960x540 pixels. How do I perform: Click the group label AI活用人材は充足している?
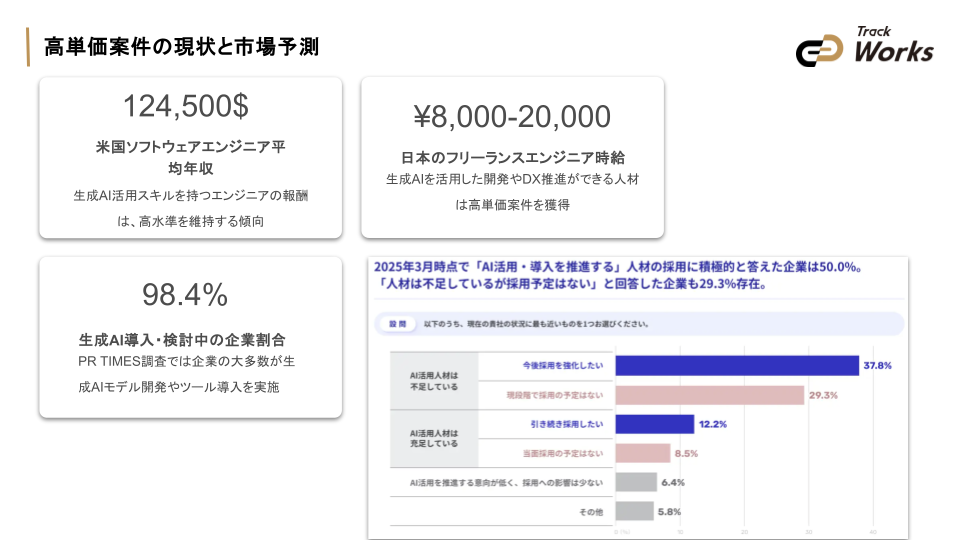(x=434, y=438)
